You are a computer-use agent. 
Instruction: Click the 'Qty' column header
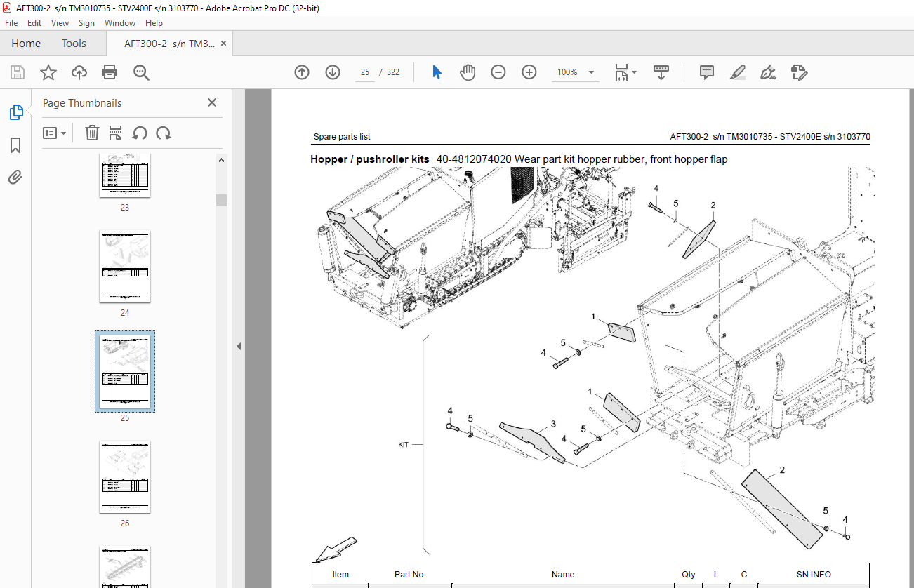689,574
